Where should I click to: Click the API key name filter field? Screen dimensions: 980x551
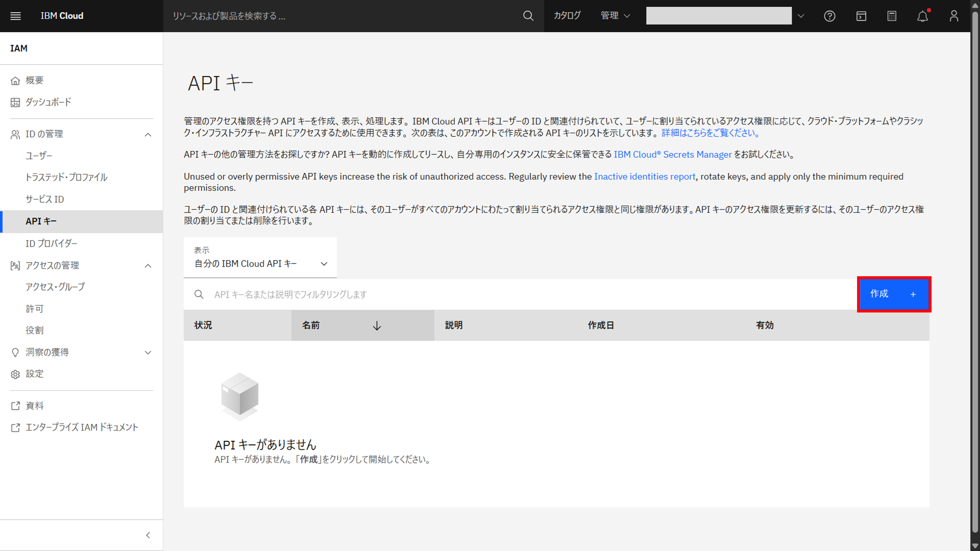529,294
